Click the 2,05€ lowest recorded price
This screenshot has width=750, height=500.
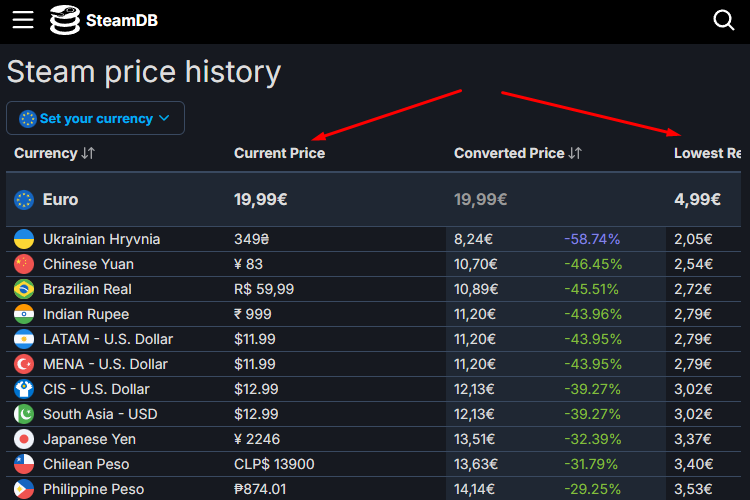[x=693, y=239]
